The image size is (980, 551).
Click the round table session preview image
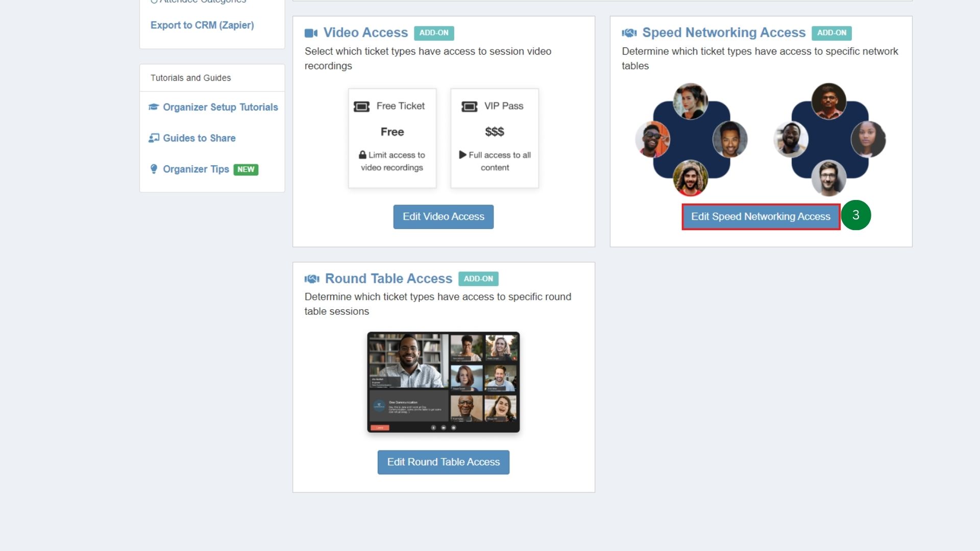tap(443, 383)
